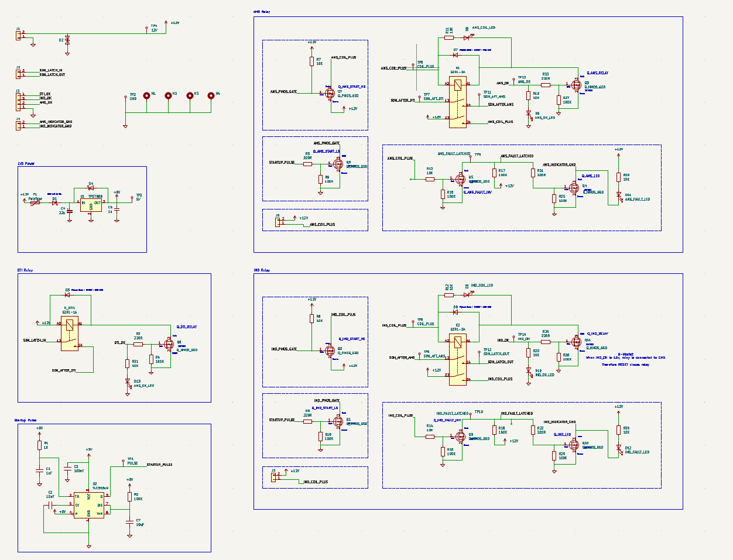The height and width of the screenshot is (560, 733).
Task: Select the 'DTI Relay' frame title
Action: [x=26, y=270]
